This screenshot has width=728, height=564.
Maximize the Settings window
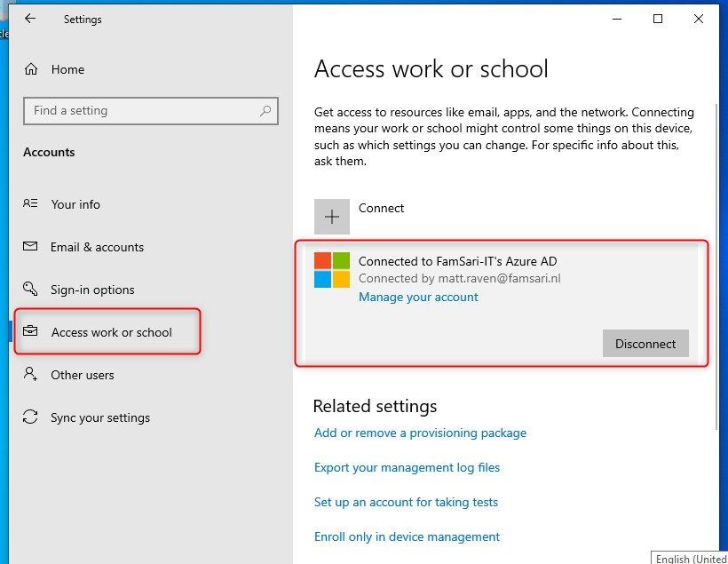click(x=658, y=19)
